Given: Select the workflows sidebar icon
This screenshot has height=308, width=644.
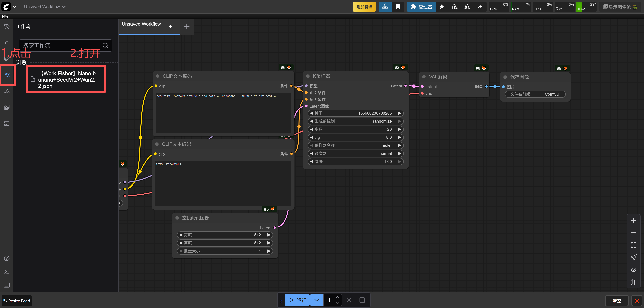Looking at the screenshot, I should click(x=7, y=75).
